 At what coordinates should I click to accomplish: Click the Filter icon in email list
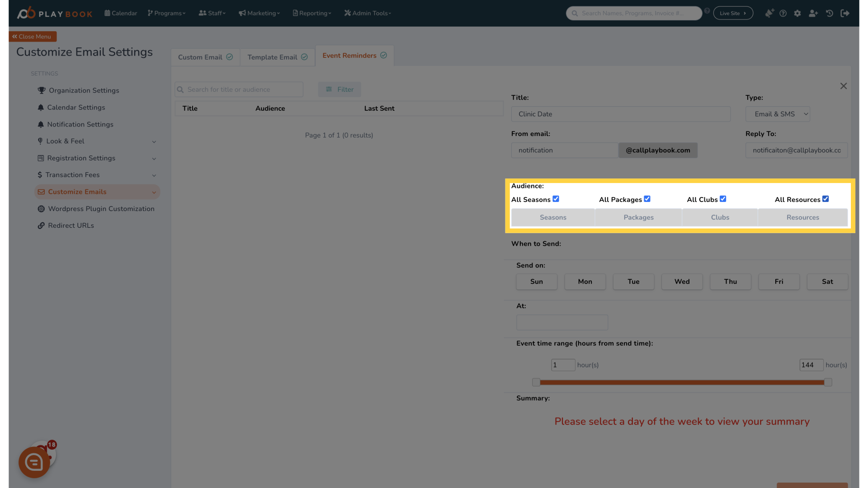click(x=329, y=89)
